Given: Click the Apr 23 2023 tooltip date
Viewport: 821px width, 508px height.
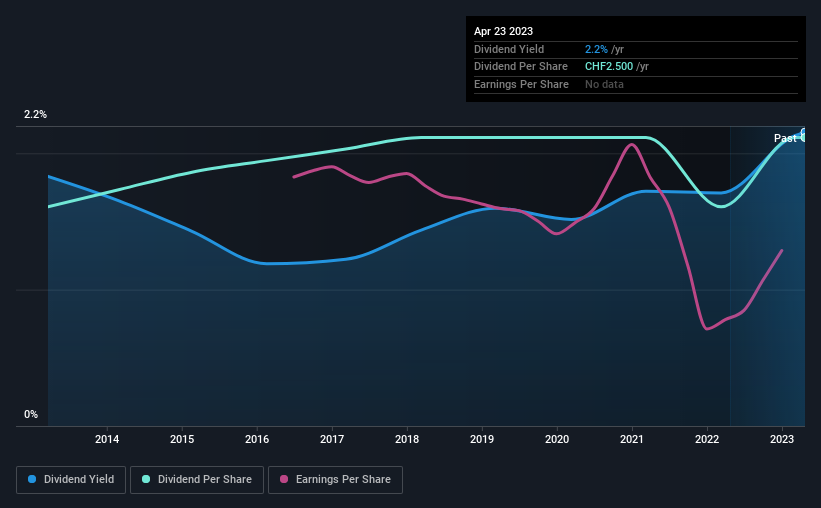Looking at the screenshot, I should point(503,31).
